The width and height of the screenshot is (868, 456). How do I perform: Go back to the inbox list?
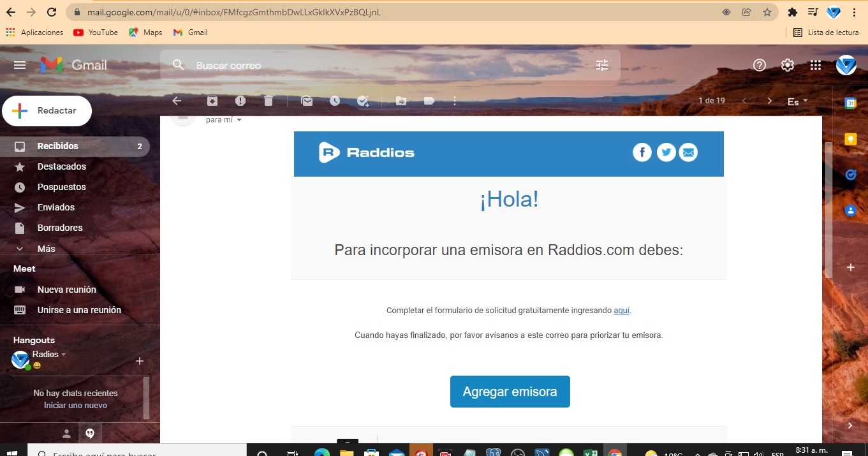[x=177, y=101]
